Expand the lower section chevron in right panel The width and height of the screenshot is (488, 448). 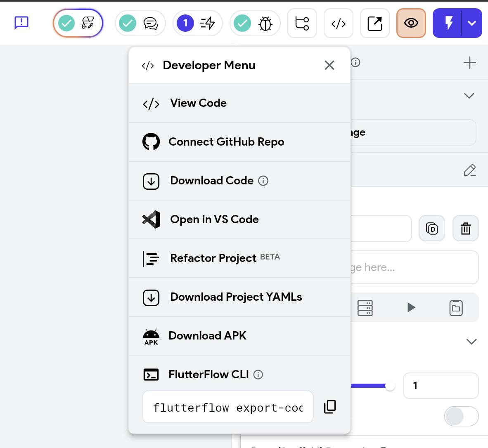pyautogui.click(x=471, y=342)
